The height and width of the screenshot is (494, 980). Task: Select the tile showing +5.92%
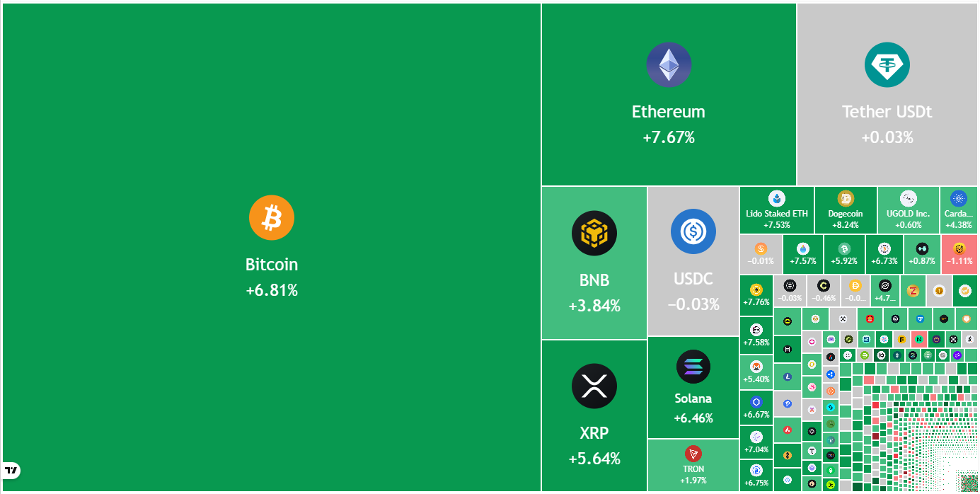[844, 255]
